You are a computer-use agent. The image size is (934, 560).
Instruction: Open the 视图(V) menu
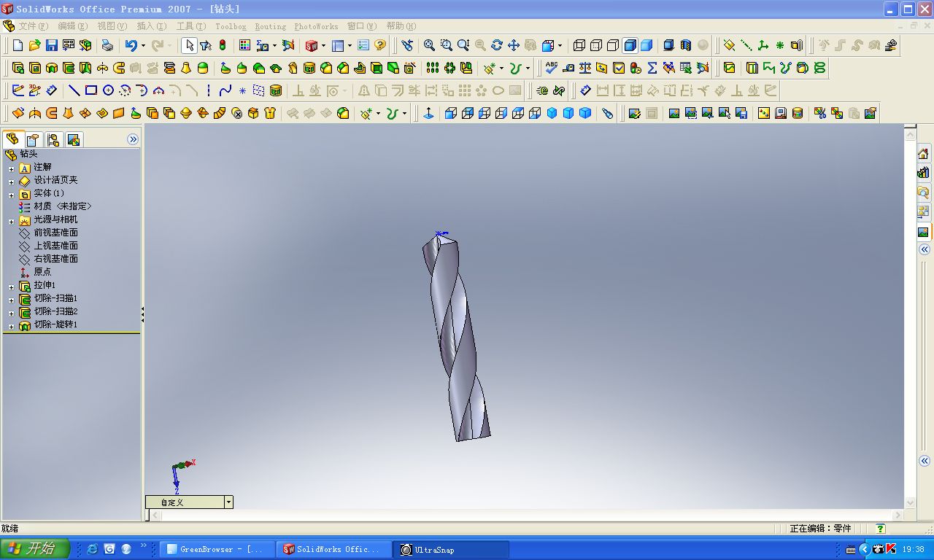click(112, 26)
